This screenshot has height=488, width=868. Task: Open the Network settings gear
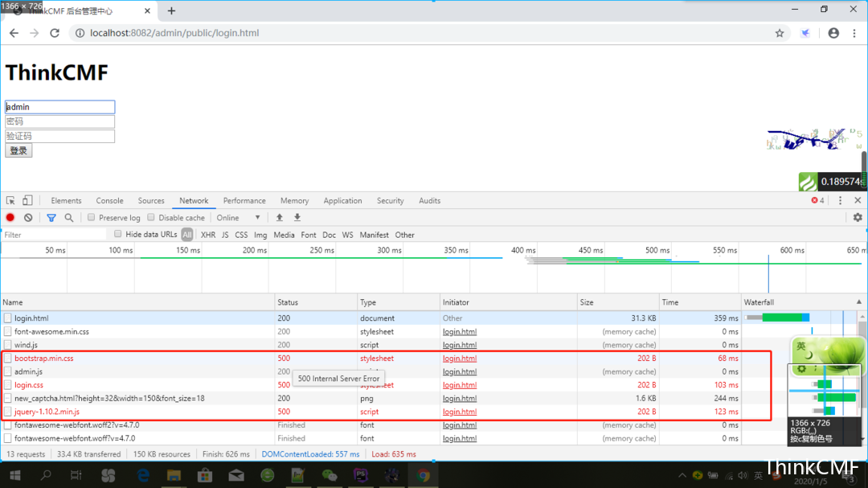tap(858, 218)
